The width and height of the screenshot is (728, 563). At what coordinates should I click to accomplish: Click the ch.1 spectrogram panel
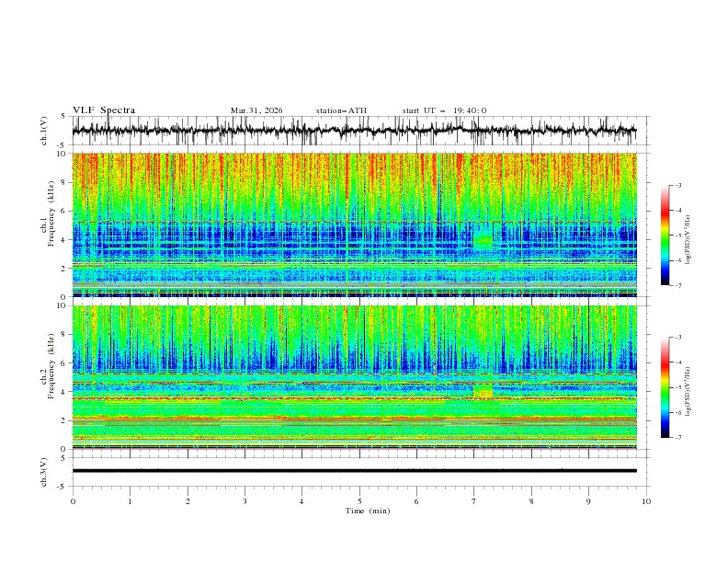(x=354, y=224)
